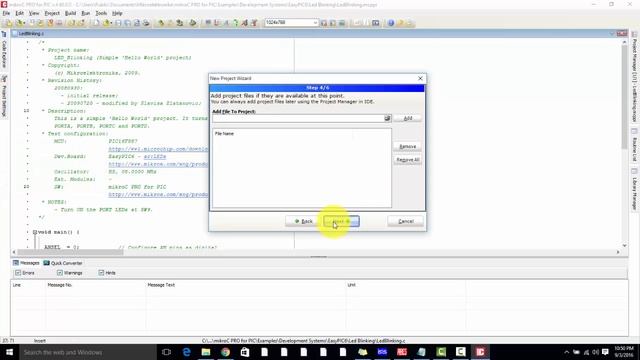Open the Project menu
The image size is (640, 360).
pyautogui.click(x=52, y=13)
